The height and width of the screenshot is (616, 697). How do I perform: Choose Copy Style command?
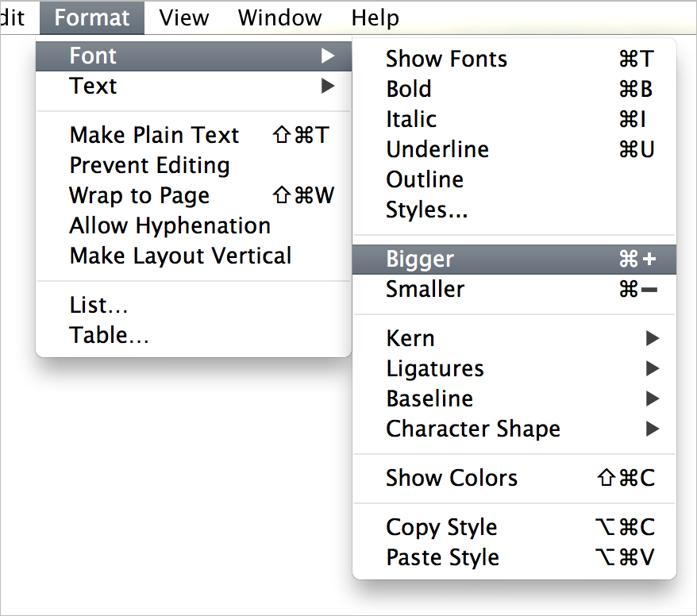[514, 528]
